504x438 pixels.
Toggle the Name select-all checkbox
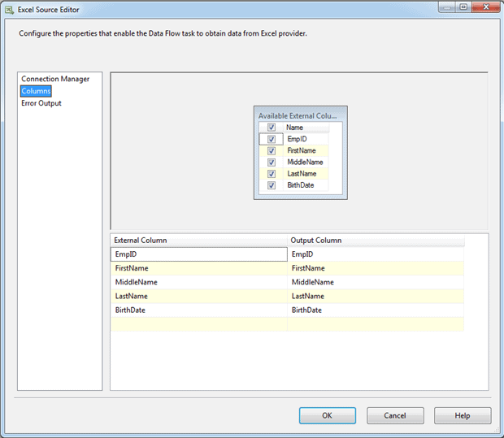[272, 128]
